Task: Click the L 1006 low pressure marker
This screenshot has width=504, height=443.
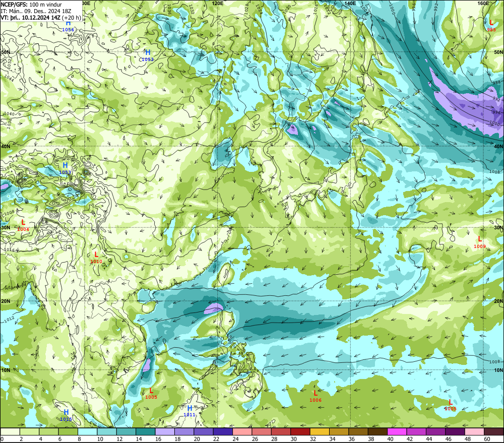Action: (316, 396)
